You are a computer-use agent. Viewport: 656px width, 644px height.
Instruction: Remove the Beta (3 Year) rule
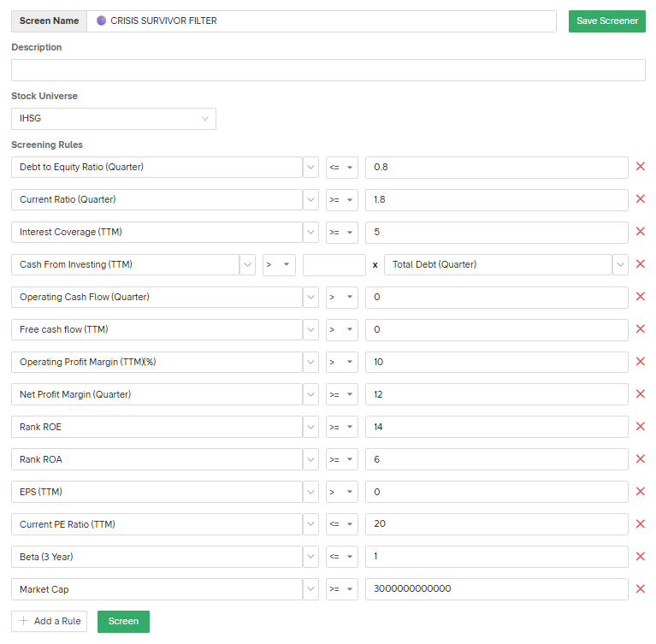point(640,557)
